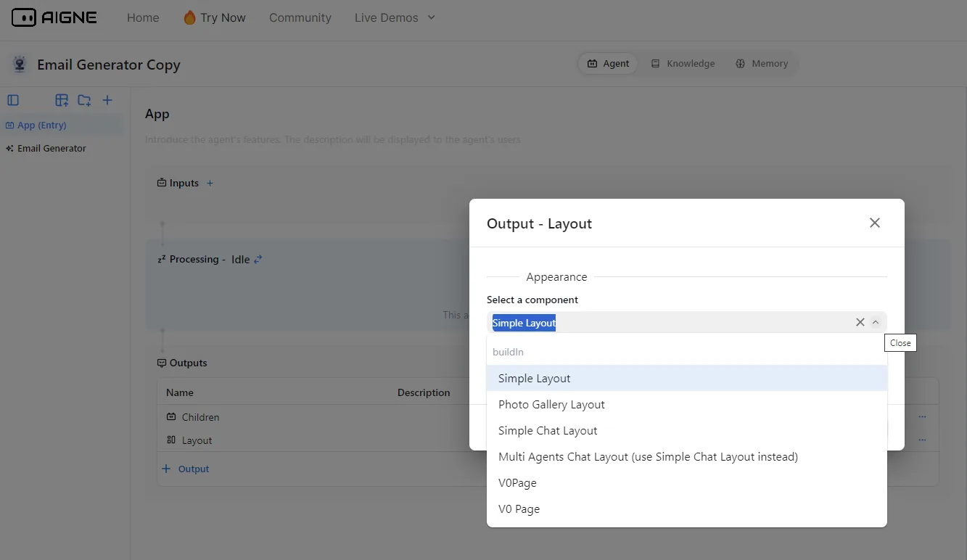The image size is (967, 560).
Task: Click the swap icon next to Idle
Action: 258,259
